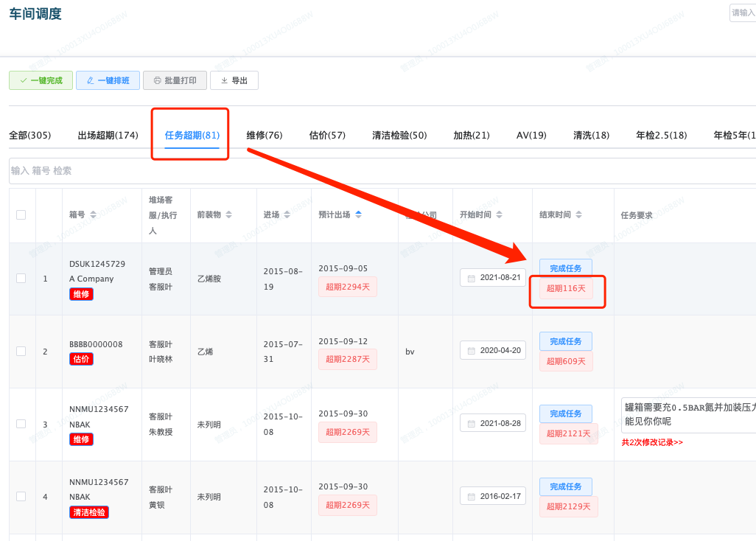The width and height of the screenshot is (756, 541).
Task: Tick the checkbox for row BBBB0000008
Action: pos(21,351)
